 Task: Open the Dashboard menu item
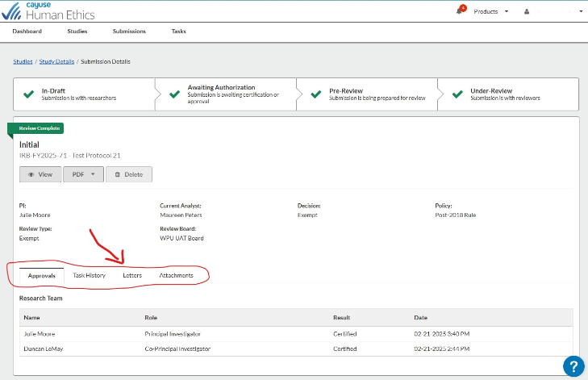pyautogui.click(x=27, y=31)
